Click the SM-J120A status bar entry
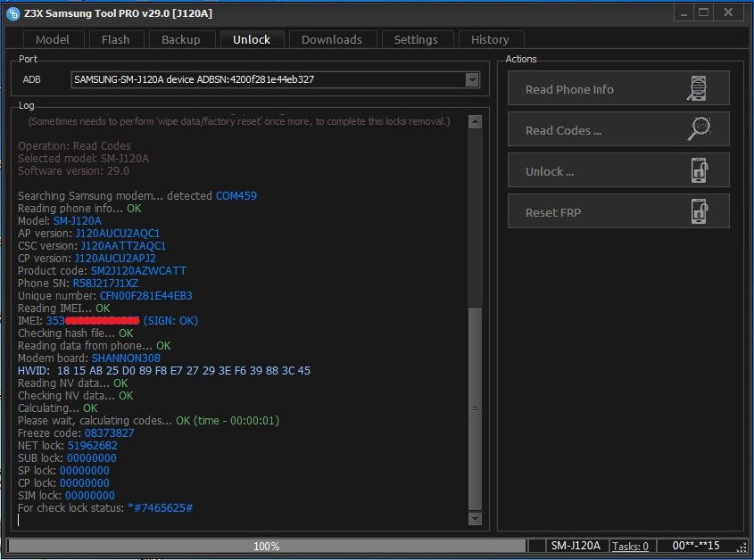The height and width of the screenshot is (560, 754). click(x=576, y=546)
